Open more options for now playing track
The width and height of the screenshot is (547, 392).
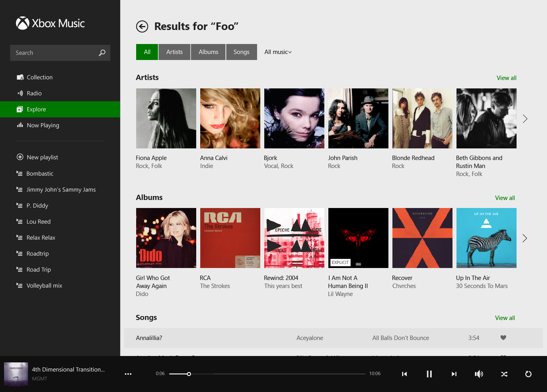pos(128,374)
